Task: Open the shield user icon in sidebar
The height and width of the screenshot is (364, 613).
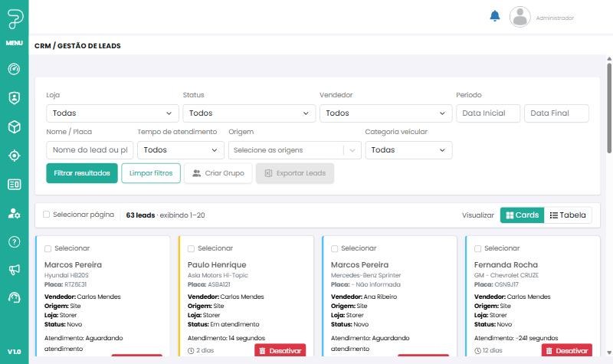Action: 14,98
